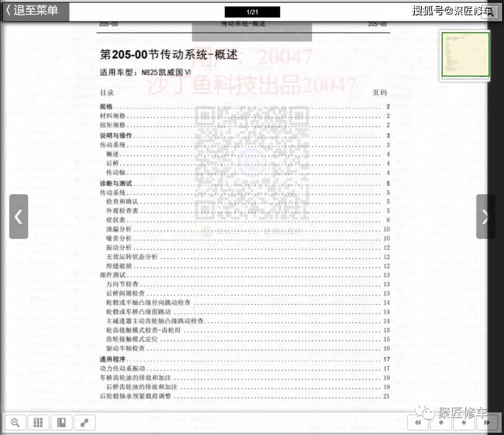This screenshot has width=504, height=435.
Task: Show the page thumbnails grid view
Action: tap(38, 422)
